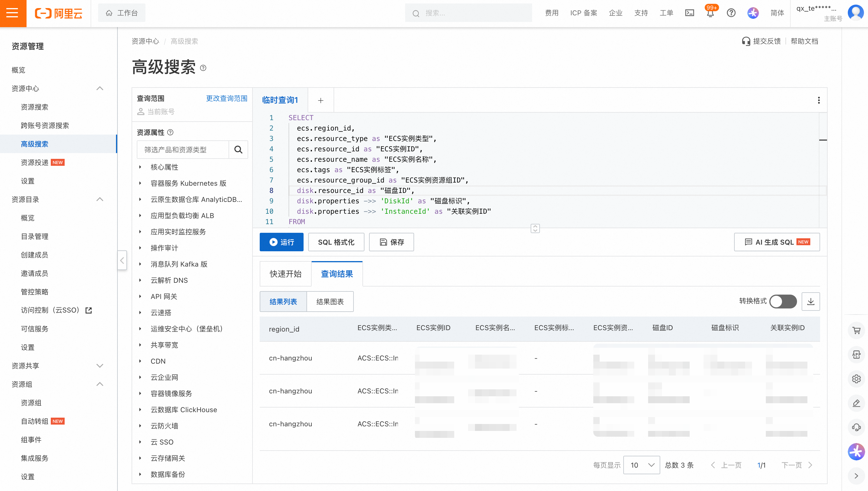The height and width of the screenshot is (491, 868).
Task: Open the shopping cart icon in right sidebar
Action: pos(856,330)
